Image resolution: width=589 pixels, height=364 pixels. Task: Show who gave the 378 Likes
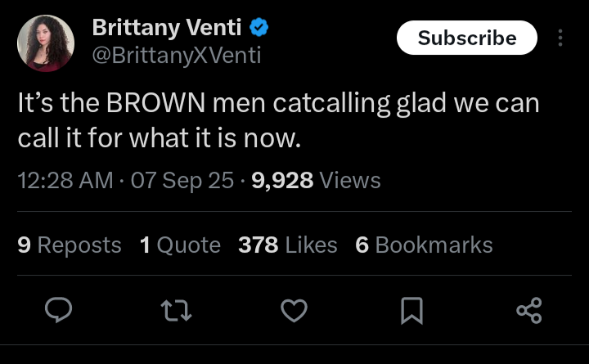(287, 245)
